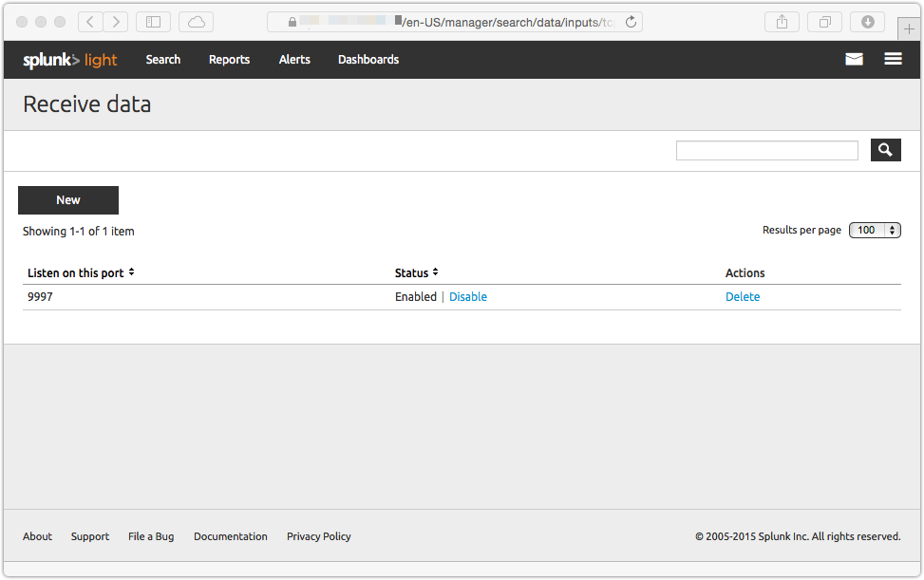
Task: Toggle the Safari sidebar button
Action: [153, 22]
